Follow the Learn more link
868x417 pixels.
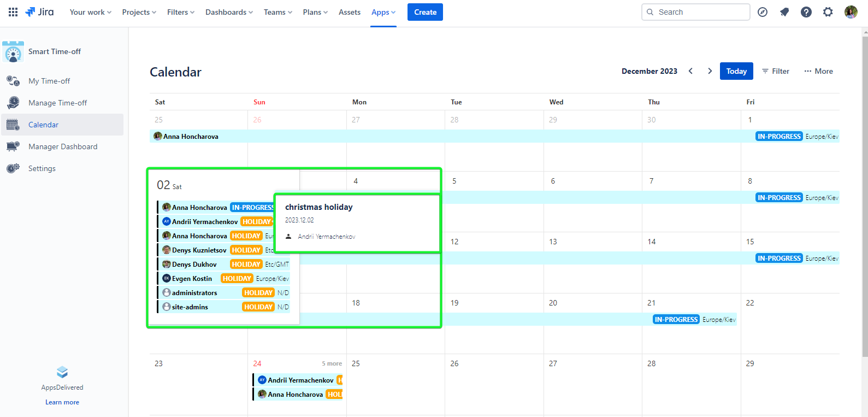point(62,402)
